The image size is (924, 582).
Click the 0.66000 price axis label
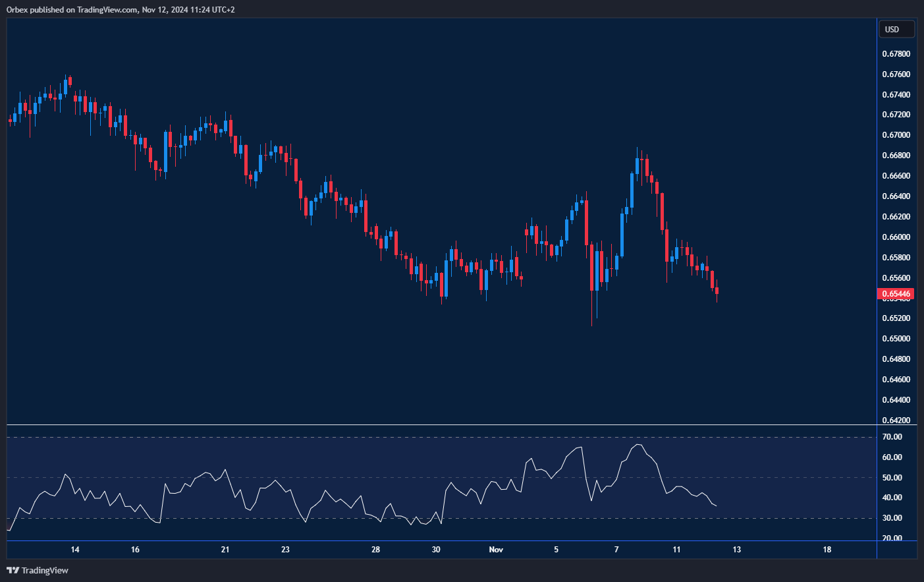tap(896, 237)
